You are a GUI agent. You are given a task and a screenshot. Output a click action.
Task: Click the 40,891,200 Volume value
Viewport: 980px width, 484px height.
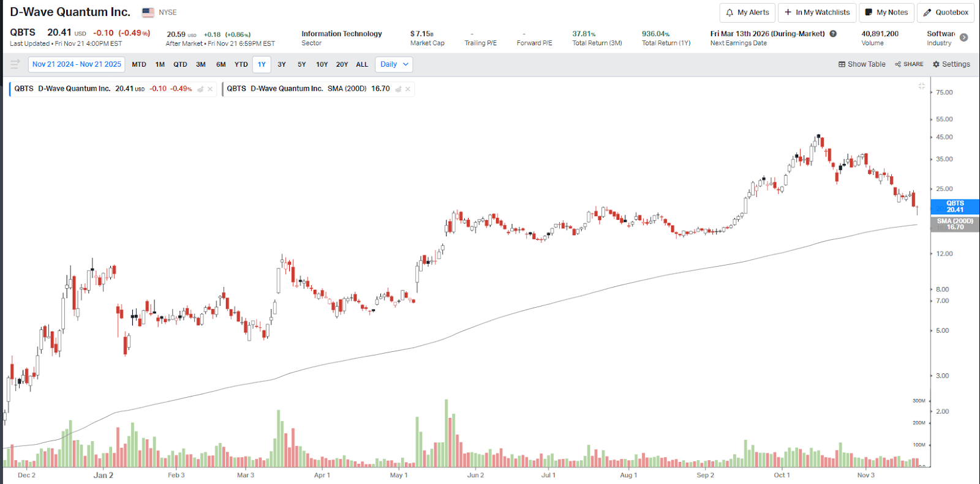(880, 34)
